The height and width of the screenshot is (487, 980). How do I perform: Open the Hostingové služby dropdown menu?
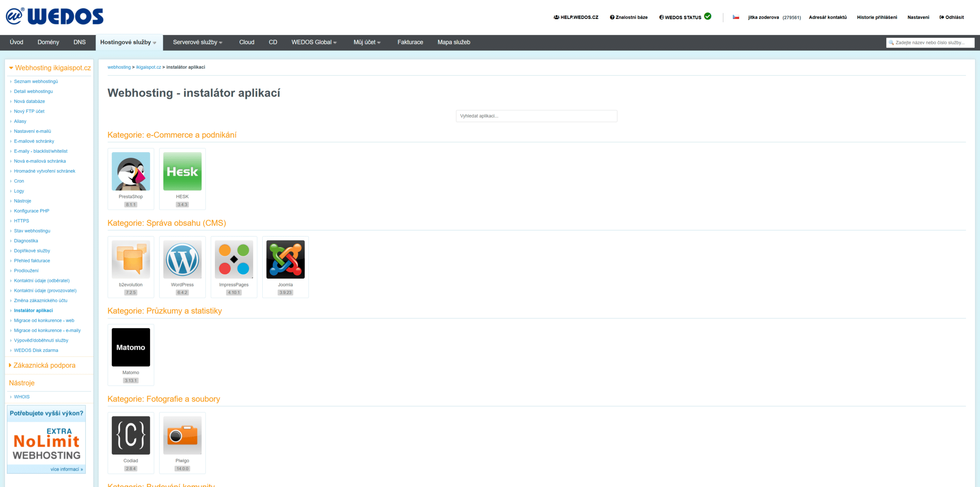click(x=128, y=42)
